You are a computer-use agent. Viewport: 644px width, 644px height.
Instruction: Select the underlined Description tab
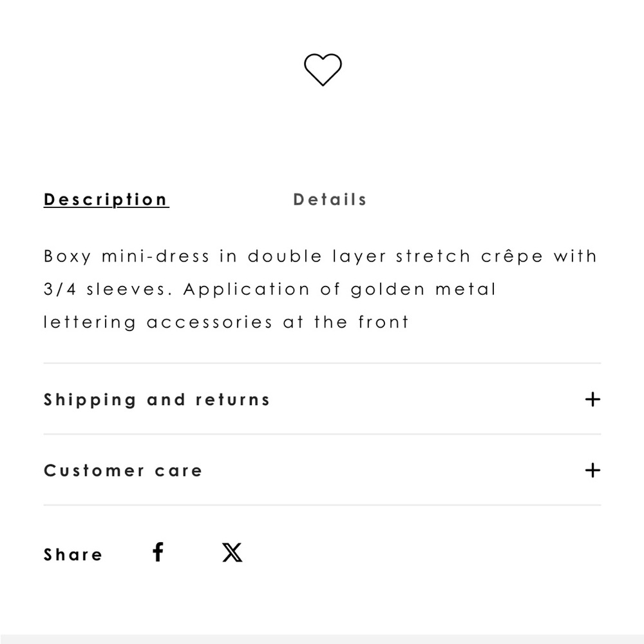[106, 200]
